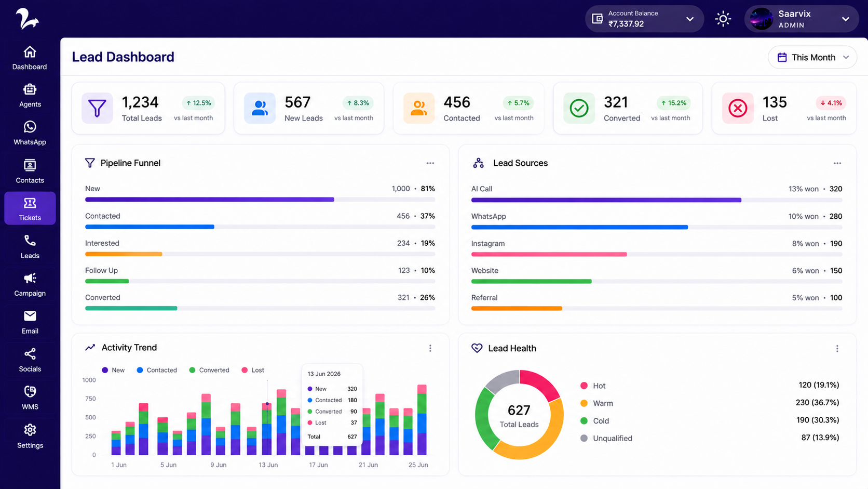Click the Converted checkmark icon
This screenshot has width=868, height=489.
579,108
